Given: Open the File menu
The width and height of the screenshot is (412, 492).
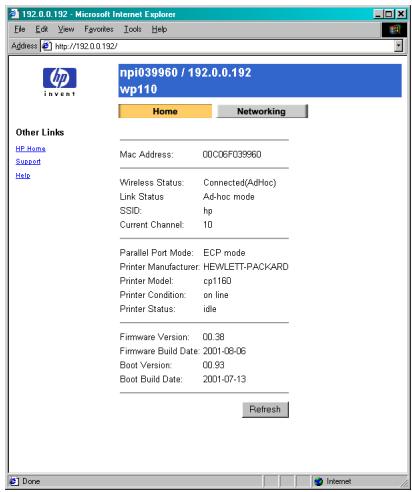Looking at the screenshot, I should pyautogui.click(x=20, y=29).
